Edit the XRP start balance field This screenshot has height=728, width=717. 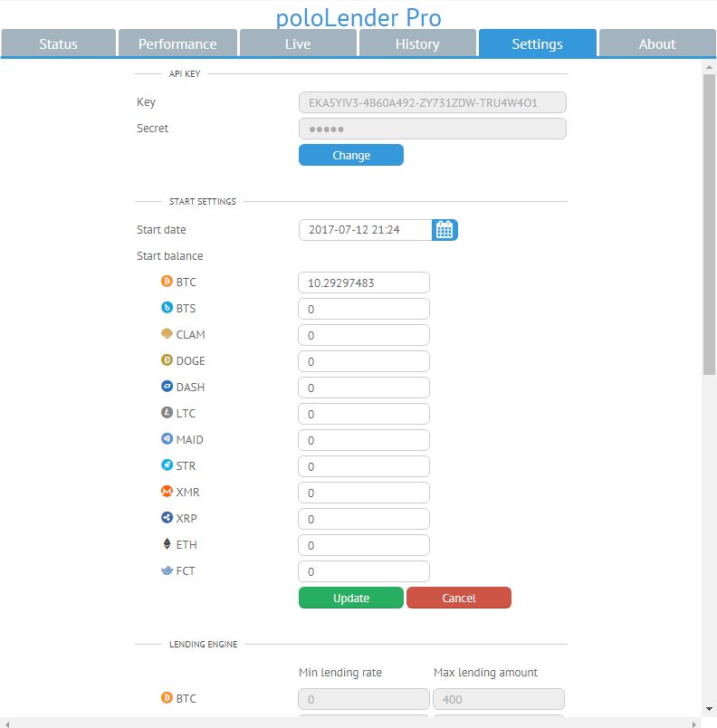(364, 519)
